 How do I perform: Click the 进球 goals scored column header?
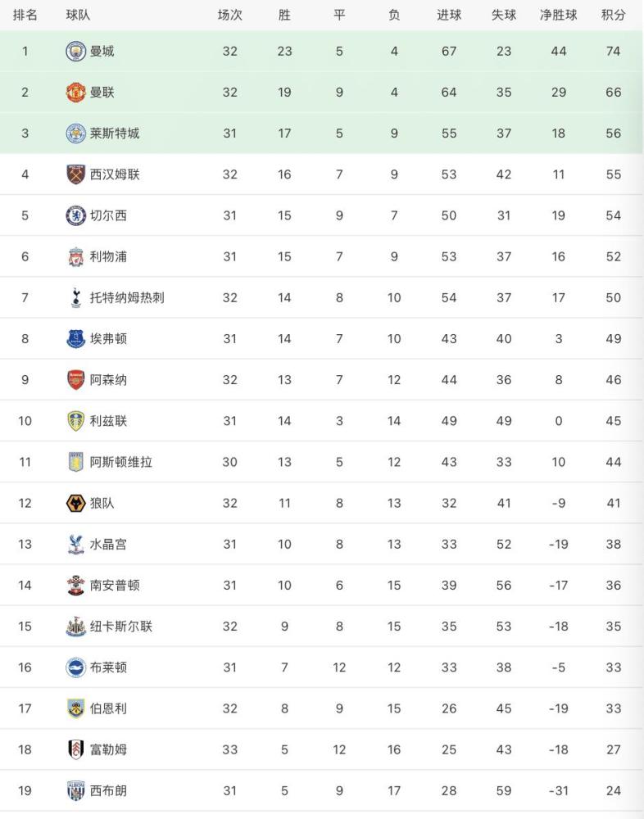tap(449, 15)
